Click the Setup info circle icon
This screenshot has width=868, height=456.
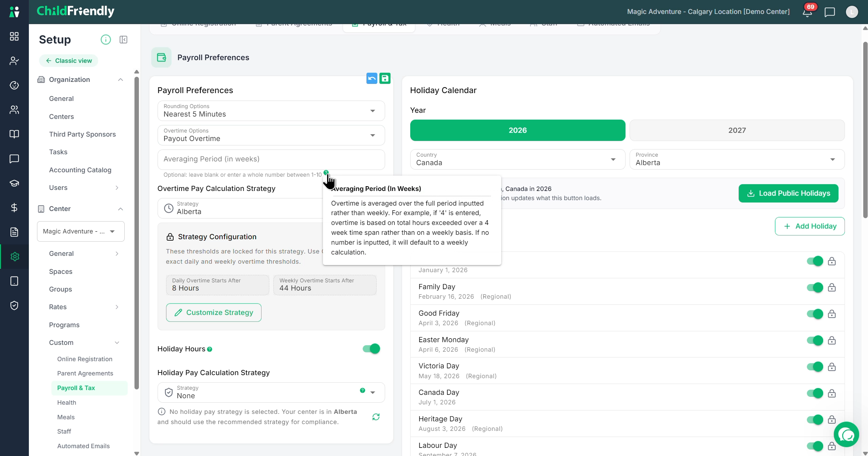[x=106, y=40]
